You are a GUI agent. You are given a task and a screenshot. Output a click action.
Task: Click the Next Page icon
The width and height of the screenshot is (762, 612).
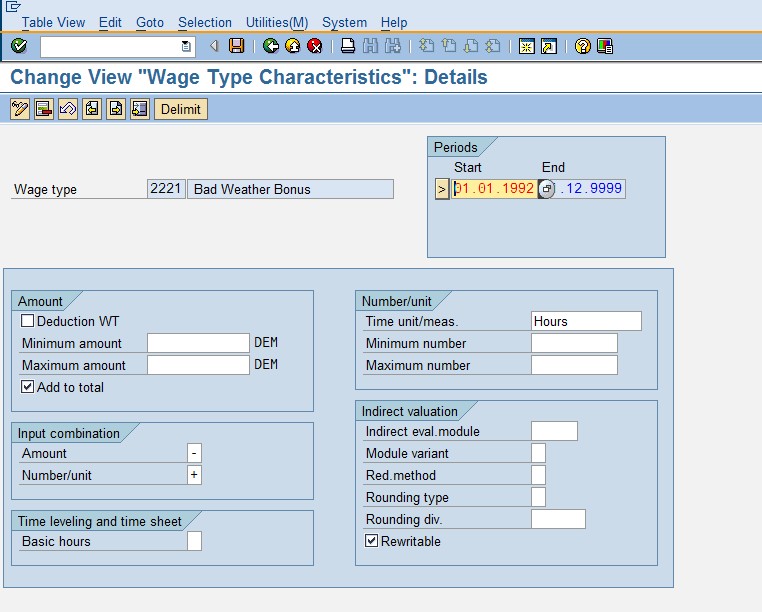click(471, 46)
